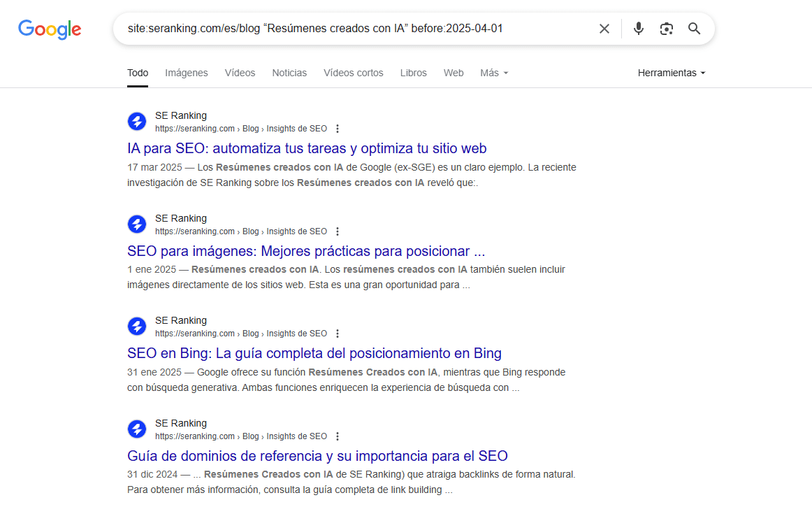Click SE Ranking site name above Guía de dominios
The height and width of the screenshot is (507, 812).
[181, 423]
